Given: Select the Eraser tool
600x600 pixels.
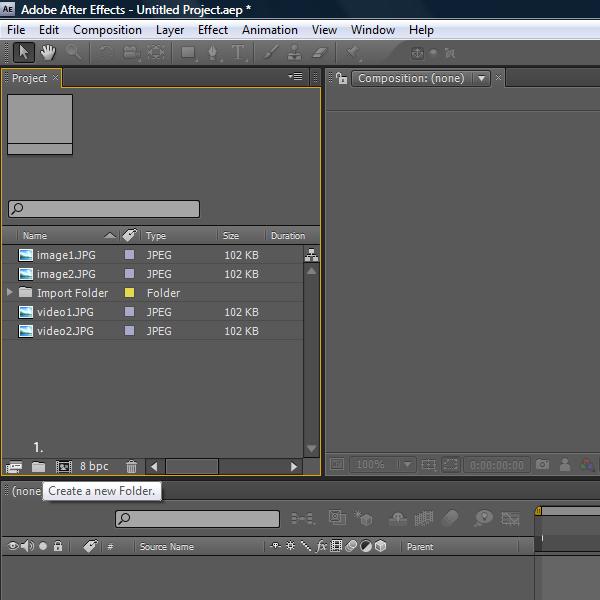Looking at the screenshot, I should [x=320, y=52].
